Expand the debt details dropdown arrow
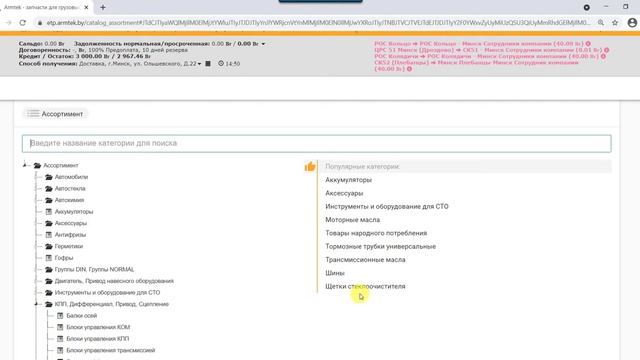640x360 pixels. point(263,44)
